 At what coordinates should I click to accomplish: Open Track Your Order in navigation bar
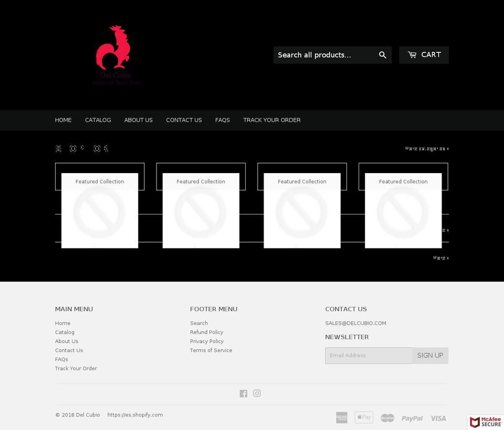tap(272, 120)
